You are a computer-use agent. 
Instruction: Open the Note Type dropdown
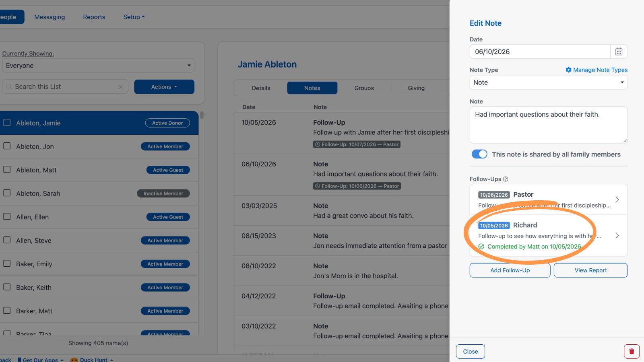click(x=548, y=82)
